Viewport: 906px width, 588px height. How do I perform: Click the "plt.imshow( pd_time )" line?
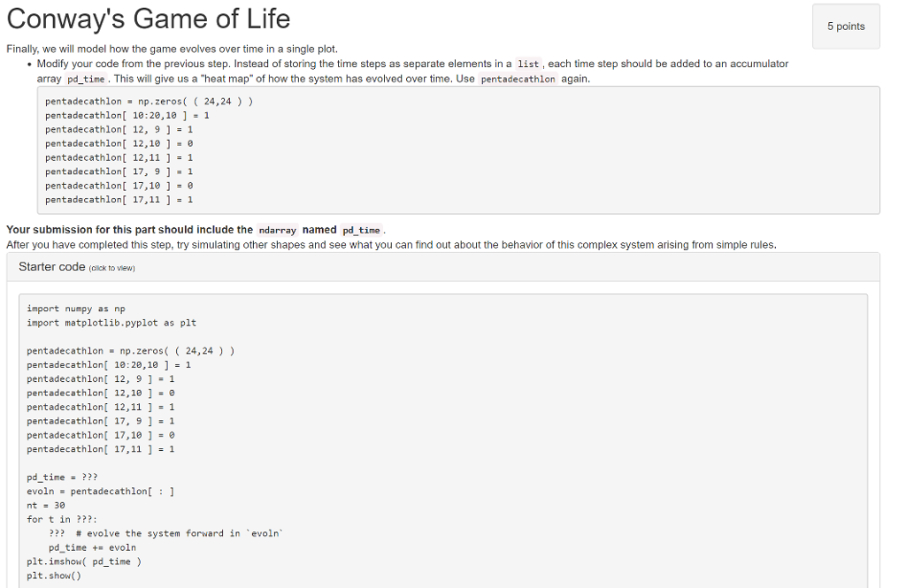click(x=84, y=561)
